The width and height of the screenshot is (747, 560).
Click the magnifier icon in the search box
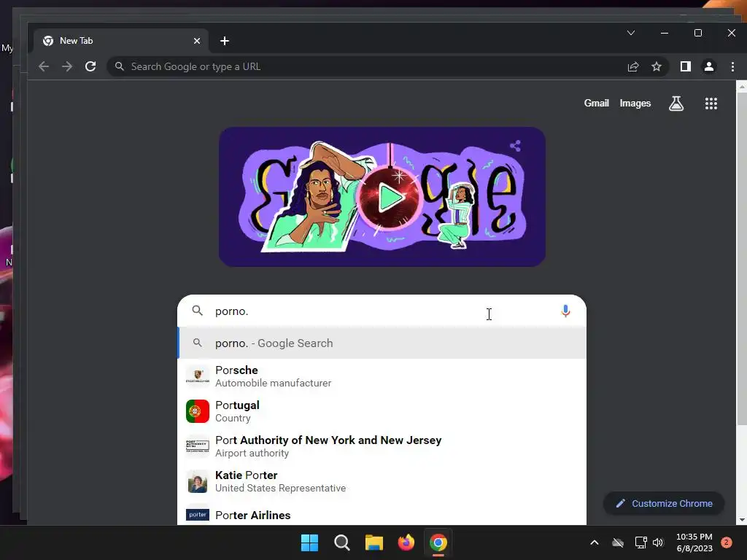point(197,311)
